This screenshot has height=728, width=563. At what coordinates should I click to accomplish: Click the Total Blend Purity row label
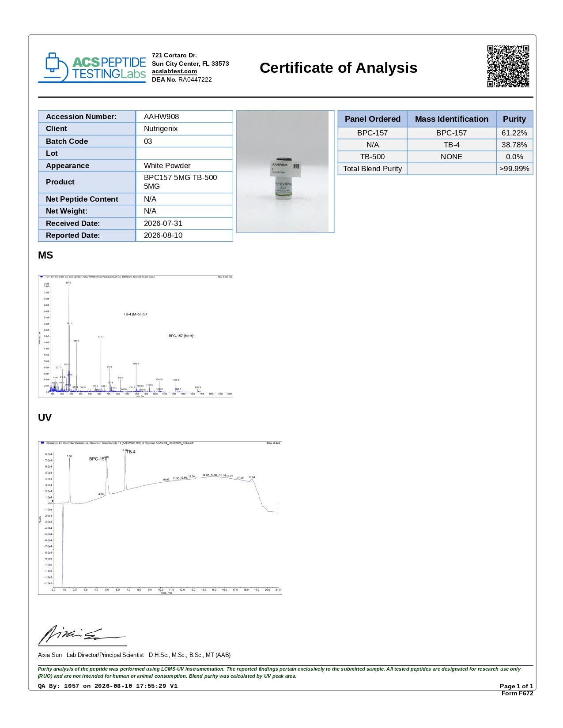click(x=372, y=169)
